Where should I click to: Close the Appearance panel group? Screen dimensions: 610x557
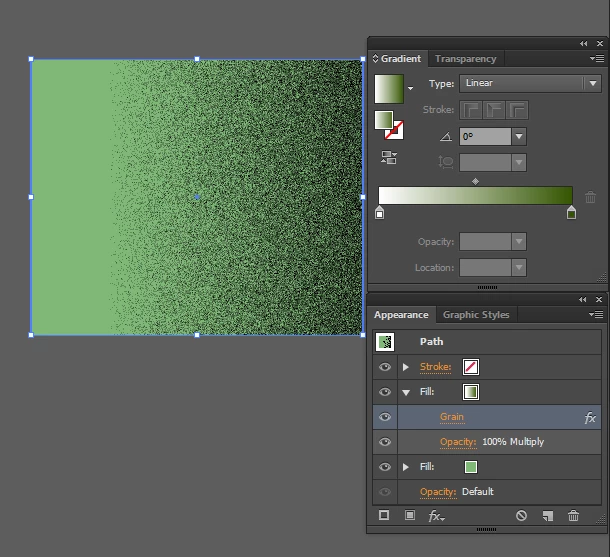[x=599, y=300]
